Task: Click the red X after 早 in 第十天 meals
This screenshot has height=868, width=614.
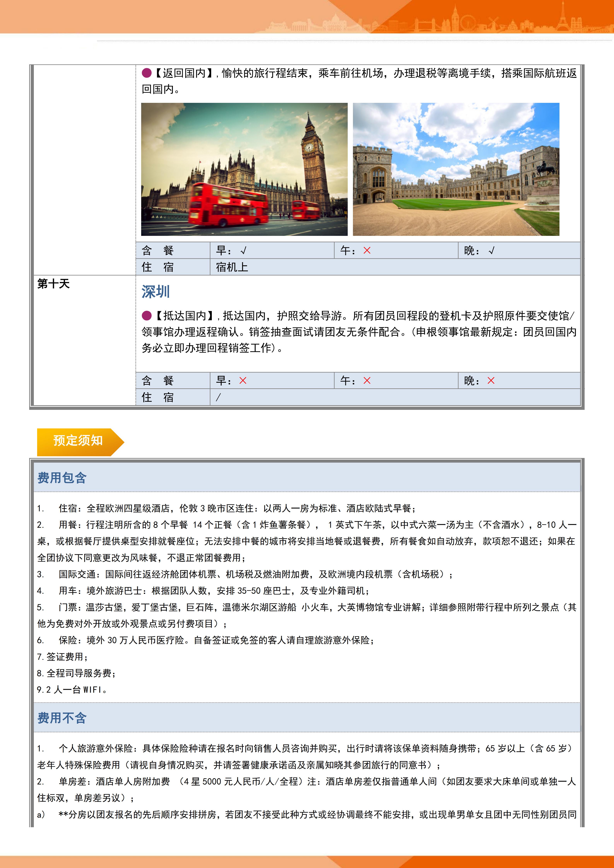Action: (243, 381)
